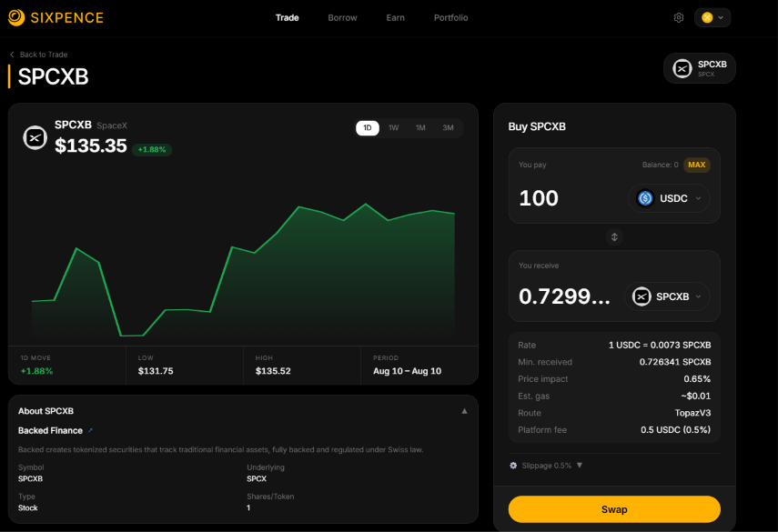Click the You pay amount field showing 100
778x532 pixels.
539,198
